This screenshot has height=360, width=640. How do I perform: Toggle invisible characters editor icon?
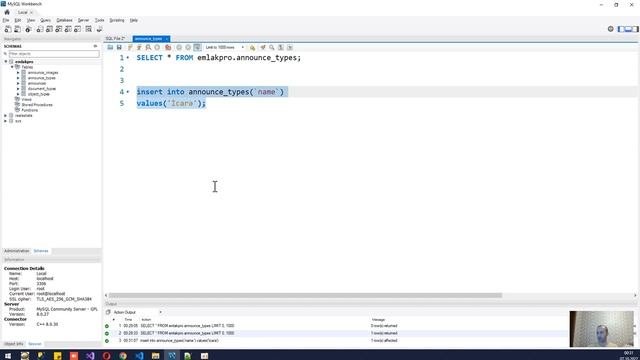click(x=281, y=48)
